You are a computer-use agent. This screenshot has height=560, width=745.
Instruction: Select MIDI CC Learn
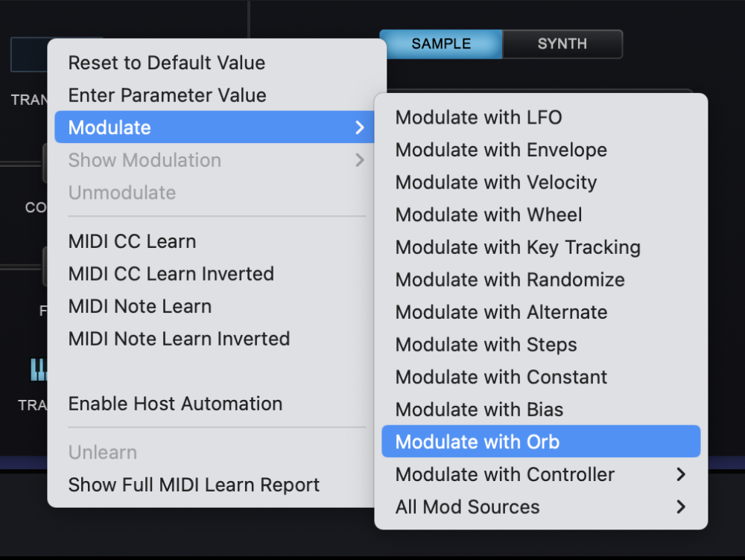[132, 241]
